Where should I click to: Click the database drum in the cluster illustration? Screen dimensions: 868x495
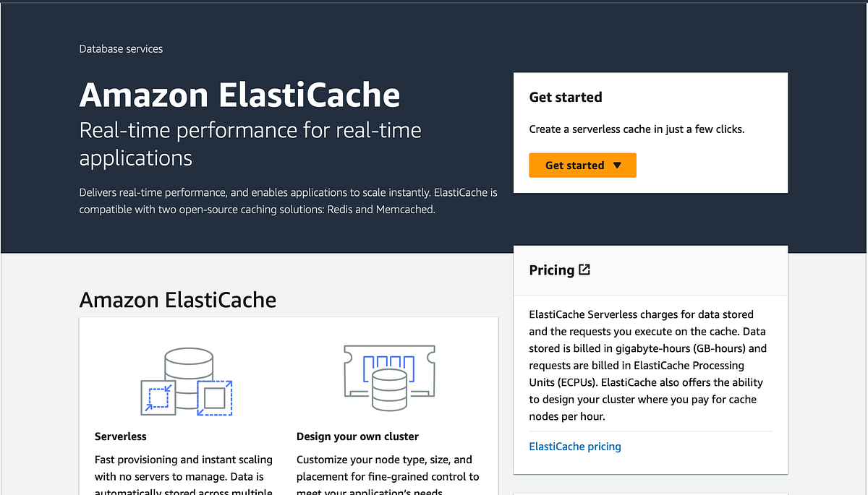[x=388, y=390]
